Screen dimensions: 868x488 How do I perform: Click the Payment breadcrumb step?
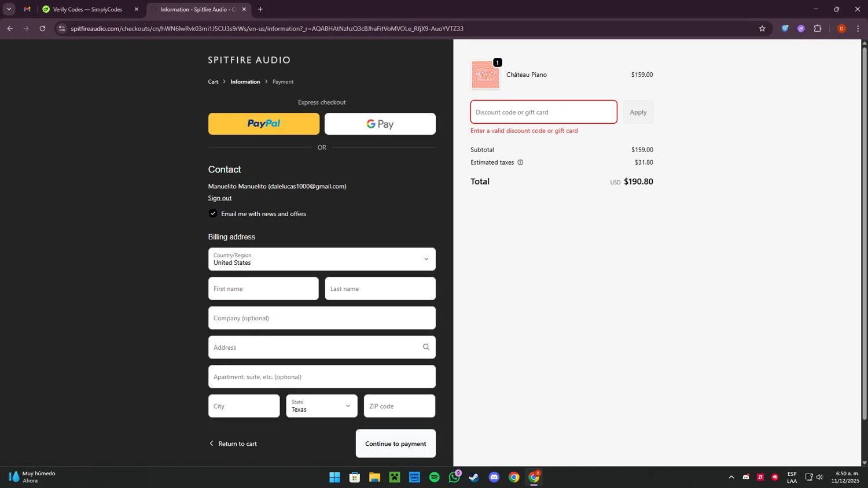pyautogui.click(x=283, y=82)
